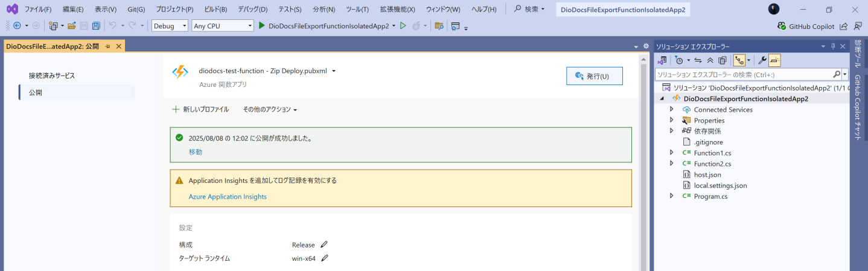Click the Share icon beside GitHub Copilot

(x=843, y=26)
